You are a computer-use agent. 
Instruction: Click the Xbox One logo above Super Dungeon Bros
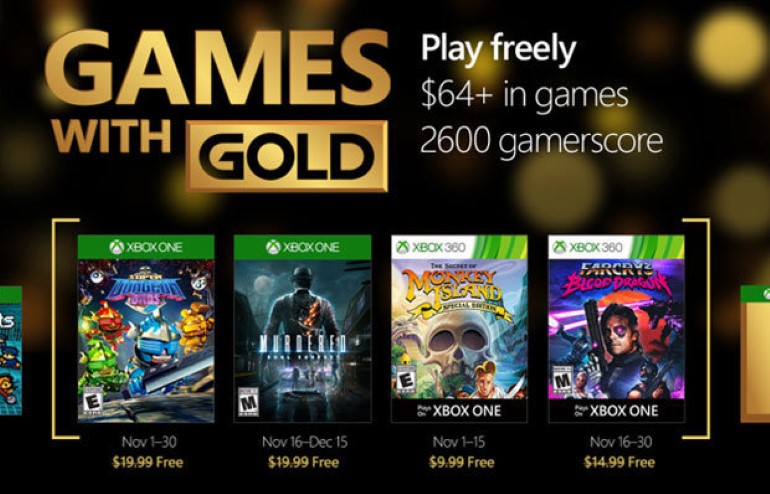pos(146,247)
